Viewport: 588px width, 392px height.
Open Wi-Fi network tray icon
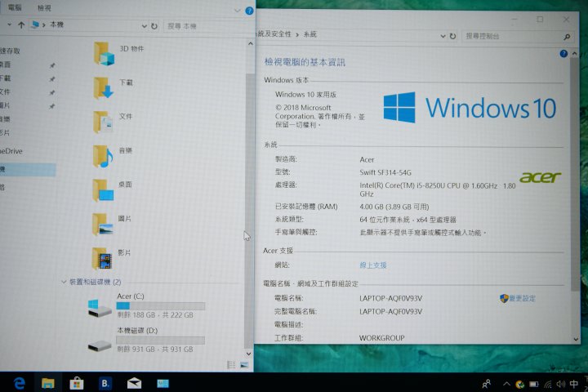coord(548,384)
